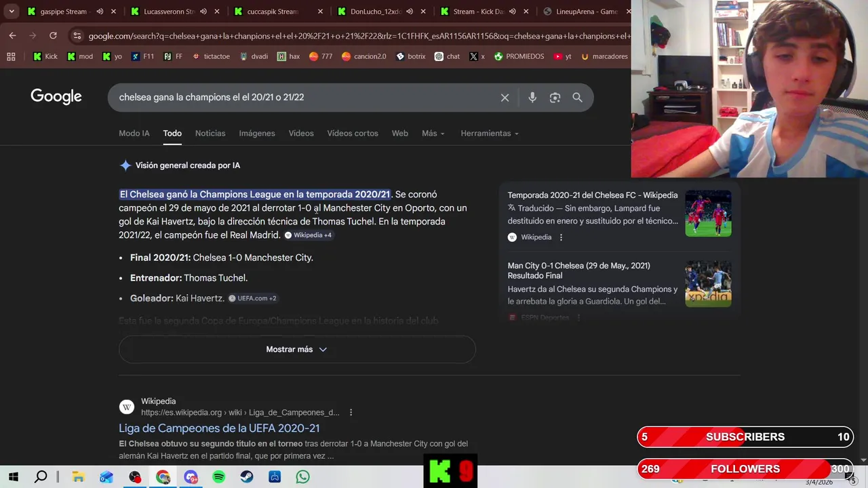
Task: Open the yt YouTube bookmark
Action: tap(562, 56)
